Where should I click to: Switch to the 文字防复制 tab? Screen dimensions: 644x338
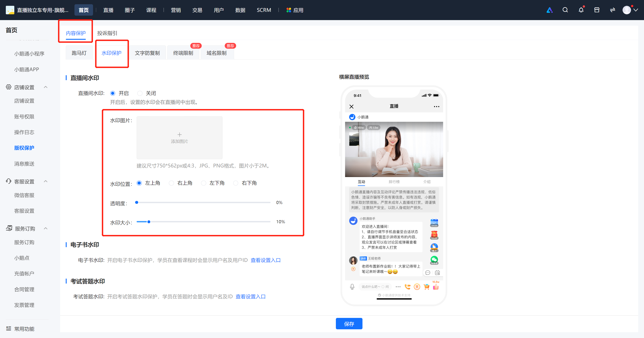coord(147,53)
